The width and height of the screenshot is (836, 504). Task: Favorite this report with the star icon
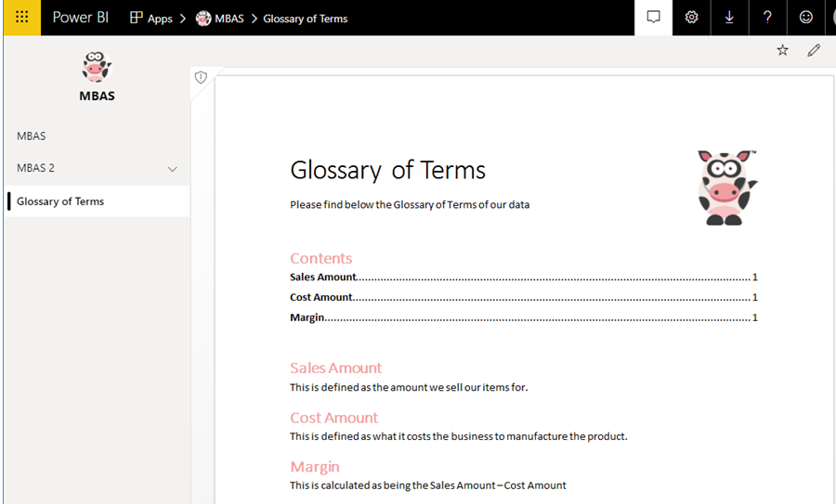click(x=782, y=51)
